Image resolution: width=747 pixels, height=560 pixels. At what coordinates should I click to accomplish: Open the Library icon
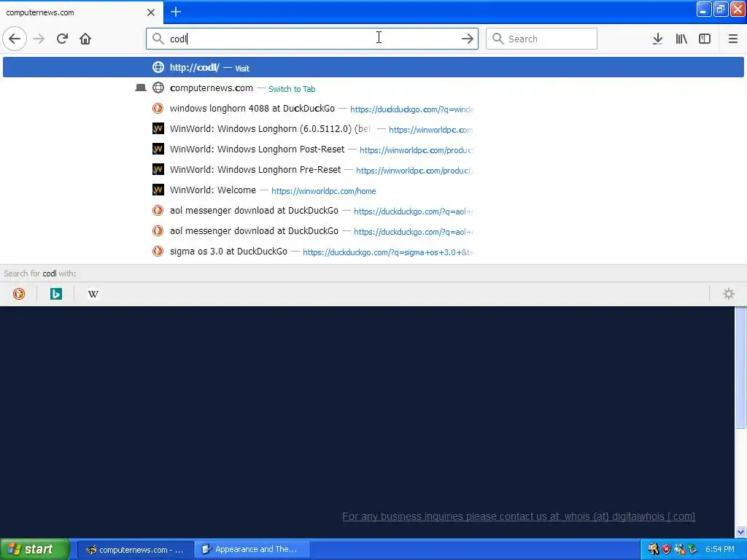[x=681, y=39]
